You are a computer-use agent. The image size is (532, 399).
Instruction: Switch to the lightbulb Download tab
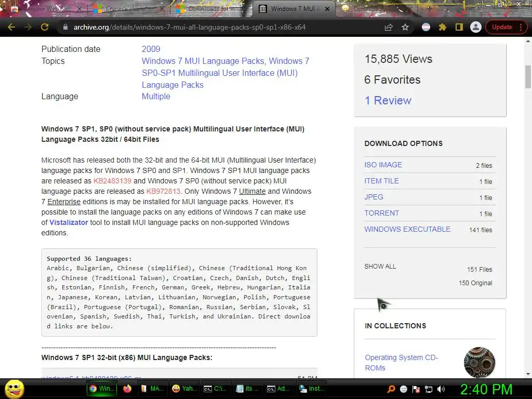pyautogui.click(x=370, y=9)
